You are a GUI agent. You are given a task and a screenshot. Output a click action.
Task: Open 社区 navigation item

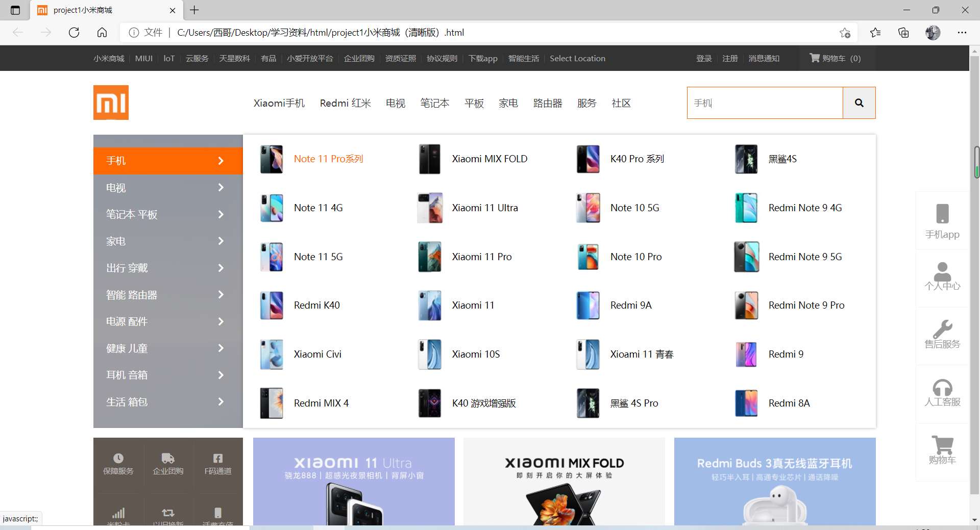click(x=621, y=103)
